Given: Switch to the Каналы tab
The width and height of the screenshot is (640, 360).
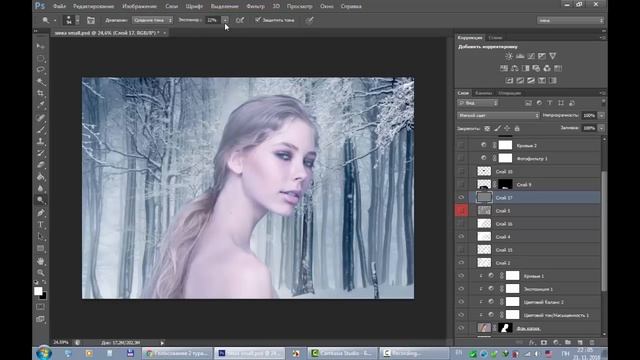Looking at the screenshot, I should [x=484, y=93].
